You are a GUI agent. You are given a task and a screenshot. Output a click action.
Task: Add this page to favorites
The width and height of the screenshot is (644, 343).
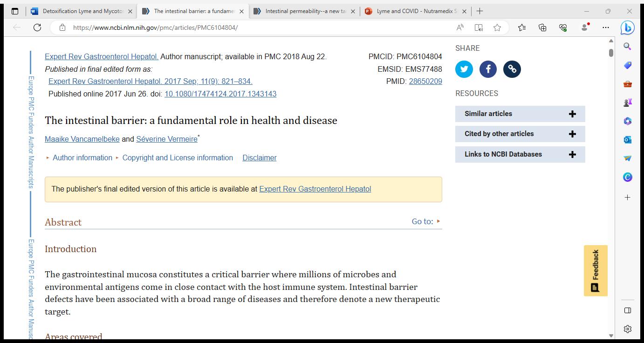(497, 27)
